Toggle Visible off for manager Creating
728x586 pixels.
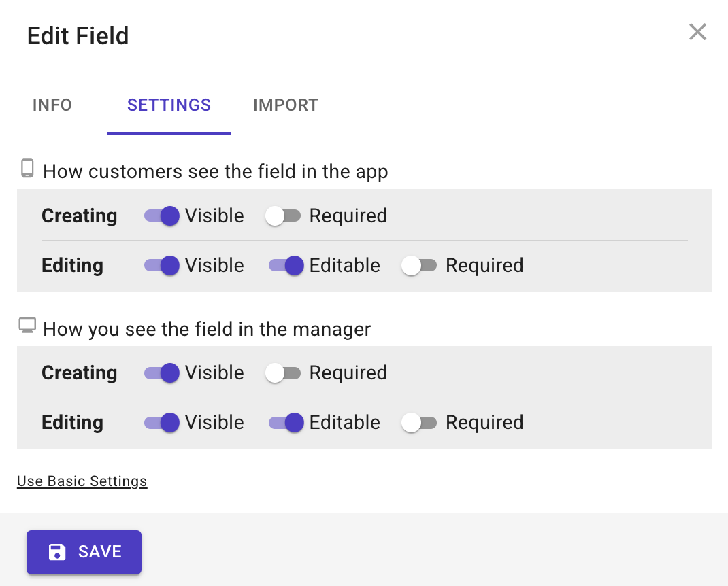coord(162,373)
